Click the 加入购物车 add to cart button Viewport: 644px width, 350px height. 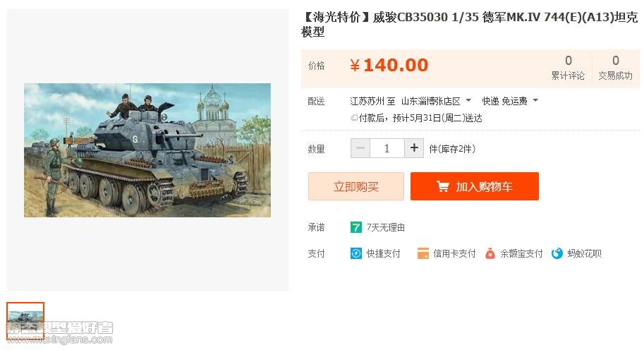475,186
